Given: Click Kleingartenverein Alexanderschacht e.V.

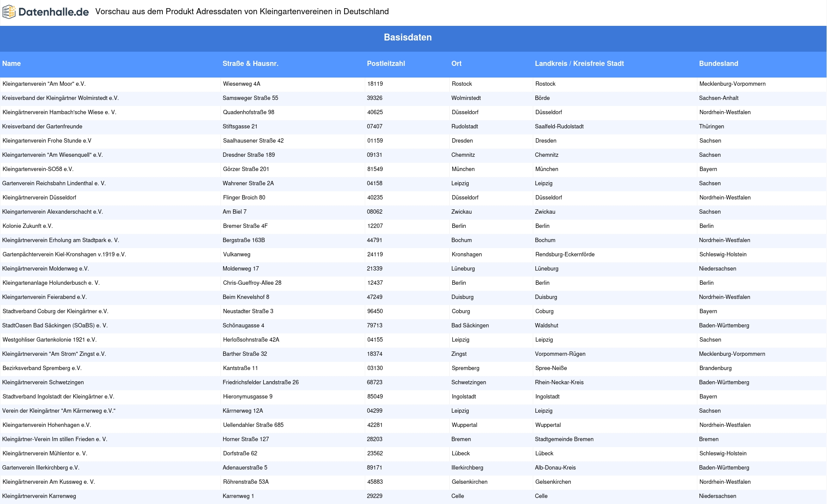Looking at the screenshot, I should (53, 212).
